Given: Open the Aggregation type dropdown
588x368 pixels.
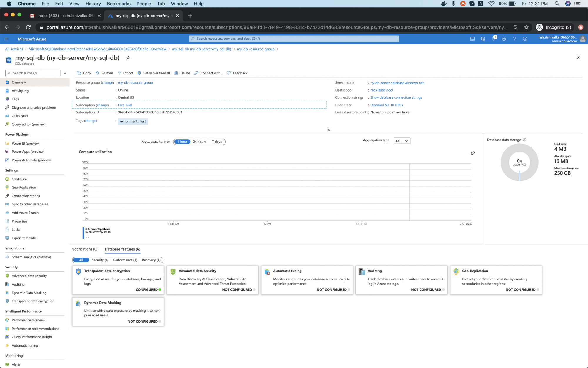Looking at the screenshot, I should pos(402,141).
